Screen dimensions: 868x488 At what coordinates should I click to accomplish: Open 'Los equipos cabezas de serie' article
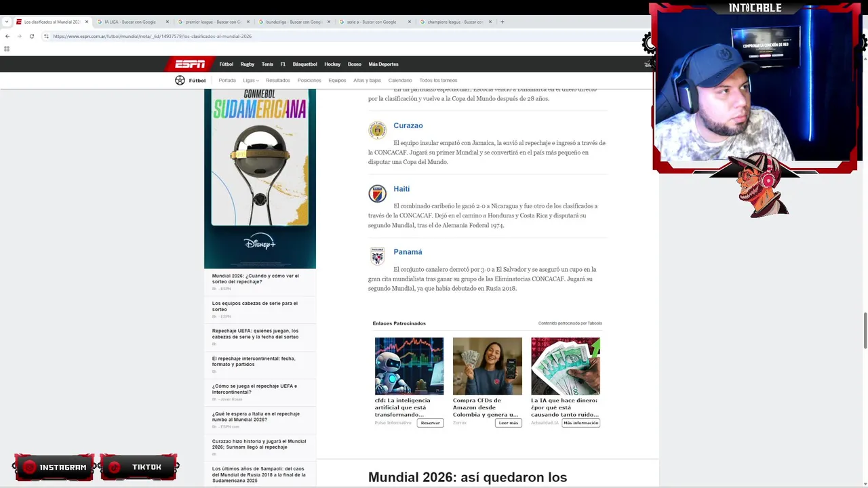point(254,306)
